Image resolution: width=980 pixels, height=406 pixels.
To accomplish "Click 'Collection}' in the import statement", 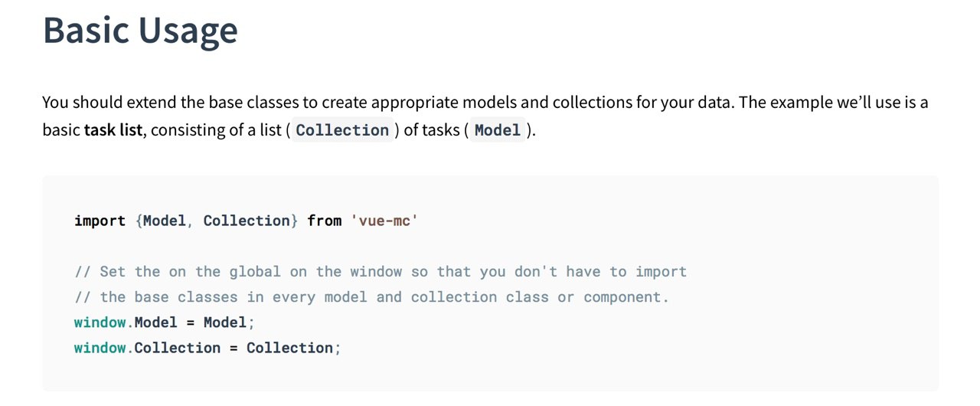I will (x=251, y=221).
